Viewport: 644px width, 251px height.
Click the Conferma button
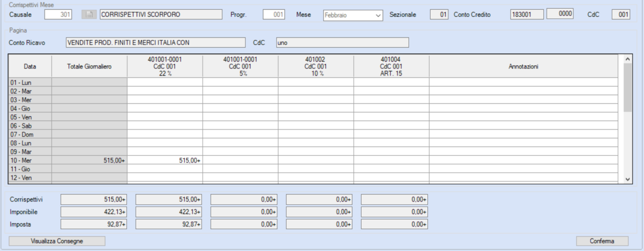click(x=603, y=241)
